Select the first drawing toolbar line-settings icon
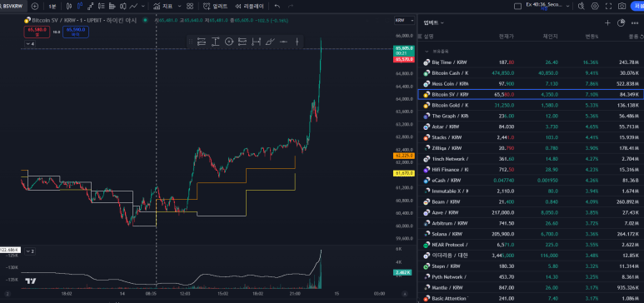Screen dimensions: 644x303 pos(202,41)
